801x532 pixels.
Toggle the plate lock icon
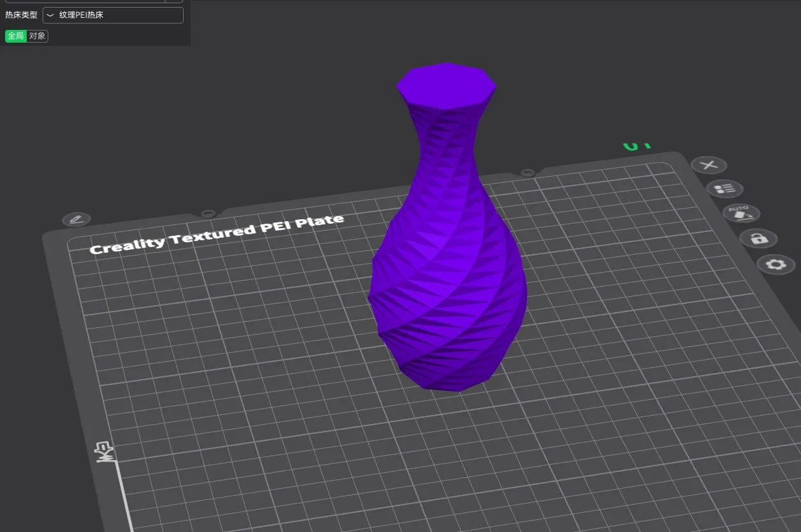click(x=758, y=238)
